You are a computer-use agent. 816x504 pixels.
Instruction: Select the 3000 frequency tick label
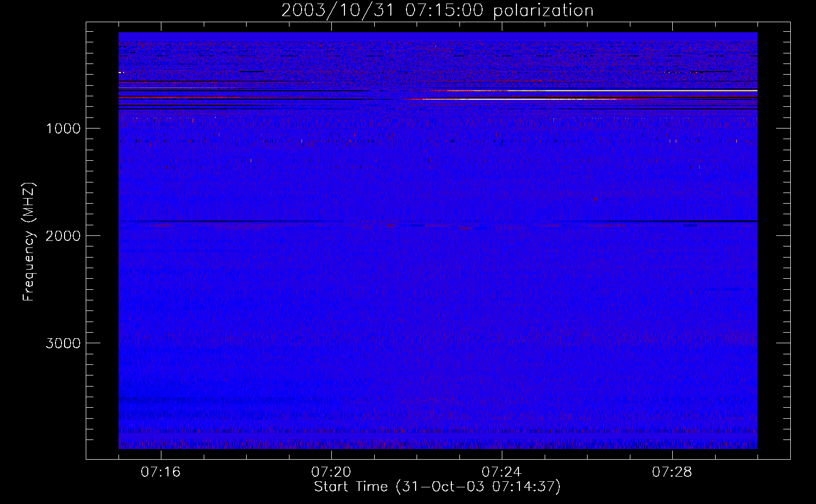(63, 343)
